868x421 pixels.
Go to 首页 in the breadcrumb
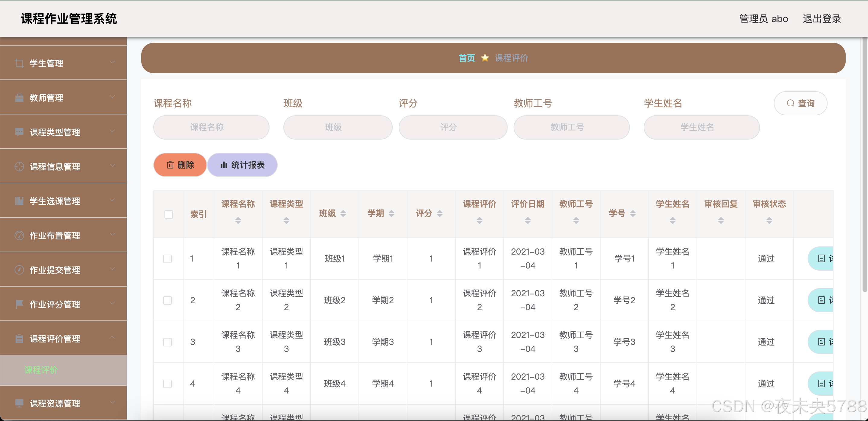466,58
